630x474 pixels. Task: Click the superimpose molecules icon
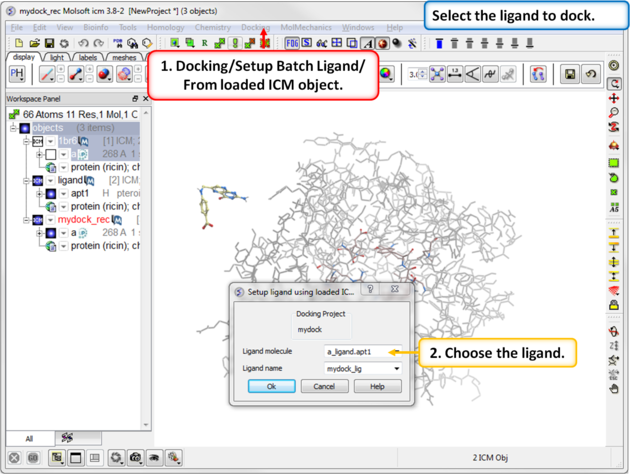[538, 74]
